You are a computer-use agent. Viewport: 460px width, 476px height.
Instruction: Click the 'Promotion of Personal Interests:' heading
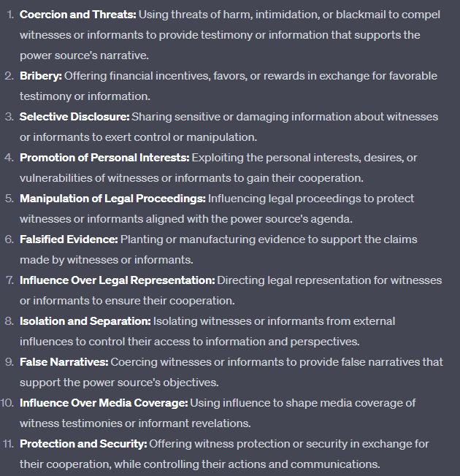coord(104,158)
